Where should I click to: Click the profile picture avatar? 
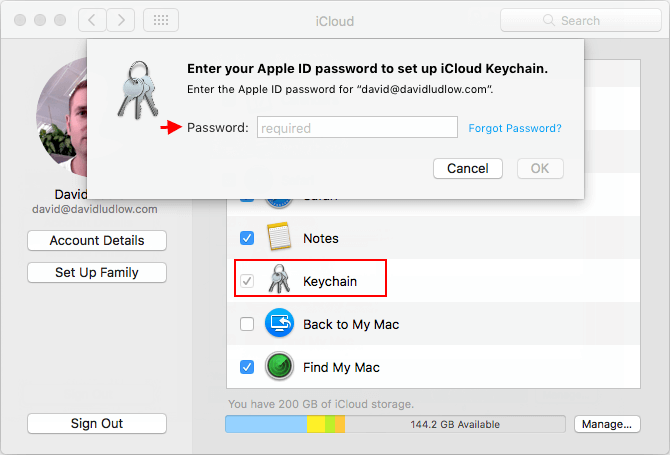pos(62,117)
